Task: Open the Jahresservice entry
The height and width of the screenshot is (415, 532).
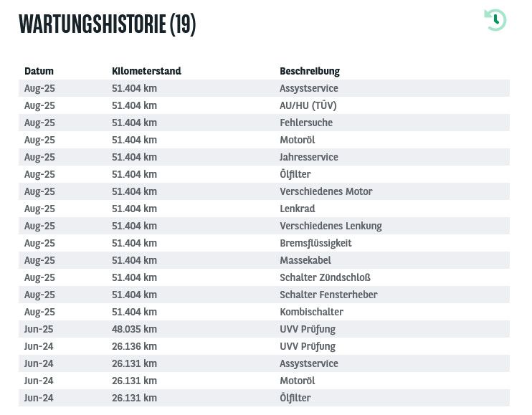Action: point(308,157)
